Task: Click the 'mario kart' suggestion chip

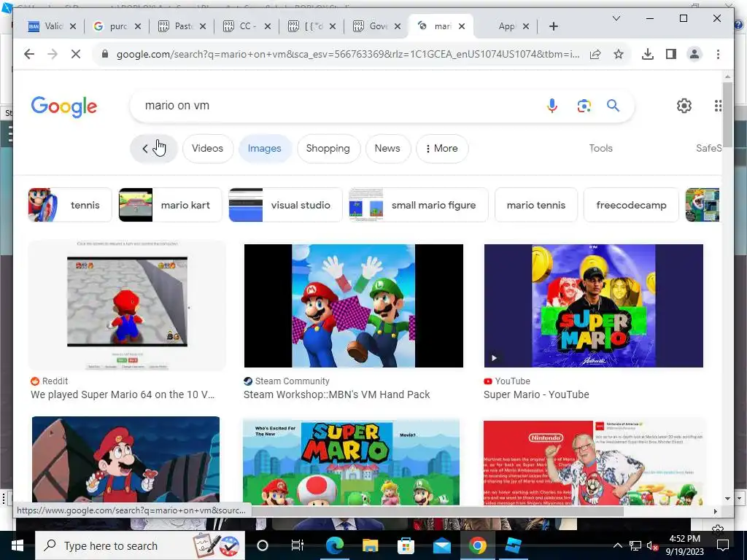Action: coord(170,205)
